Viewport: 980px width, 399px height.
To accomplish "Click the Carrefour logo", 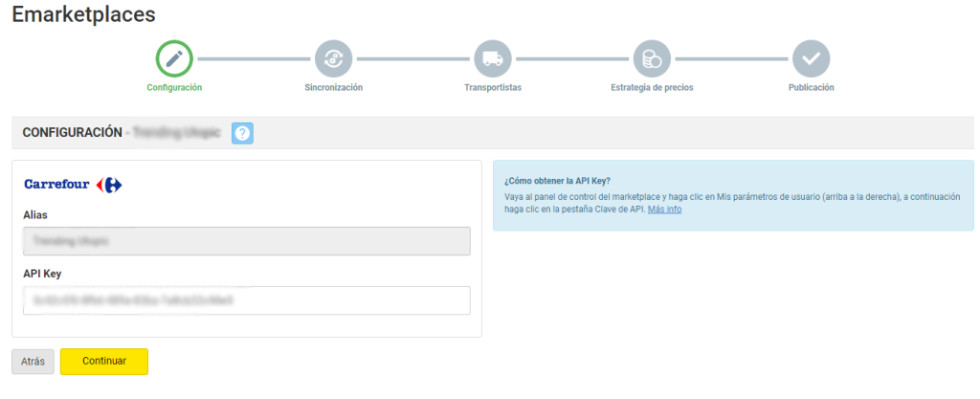I will click(x=73, y=185).
